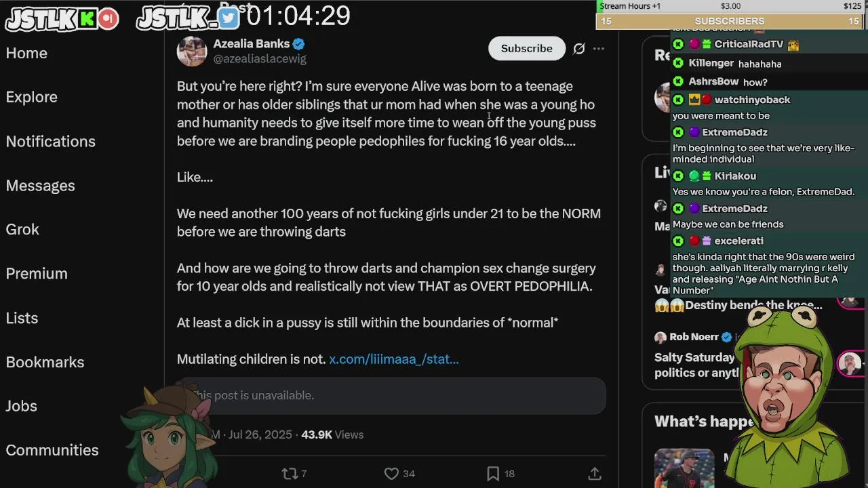Viewport: 868px width, 488px height.
Task: Share the post using upload arrow icon
Action: click(x=595, y=474)
